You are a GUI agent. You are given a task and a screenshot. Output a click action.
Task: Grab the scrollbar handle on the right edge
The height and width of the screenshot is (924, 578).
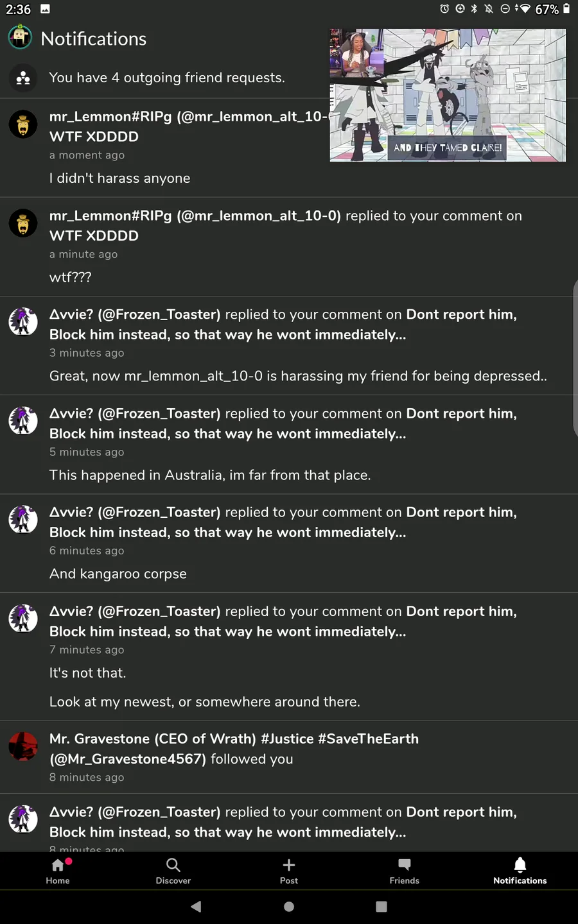[575, 358]
